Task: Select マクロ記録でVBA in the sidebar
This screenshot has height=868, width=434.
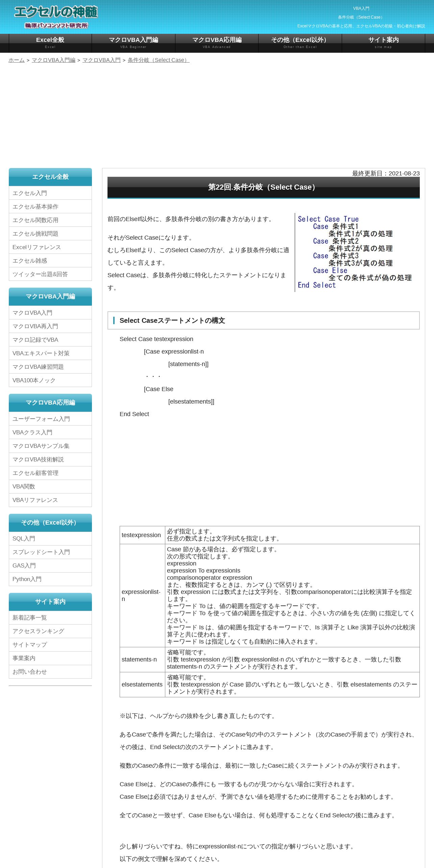Action: tap(50, 340)
